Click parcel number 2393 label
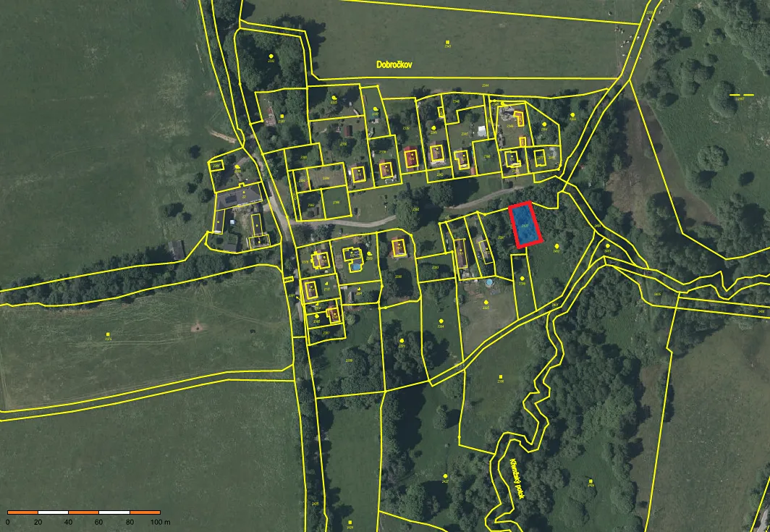 (435, 267)
